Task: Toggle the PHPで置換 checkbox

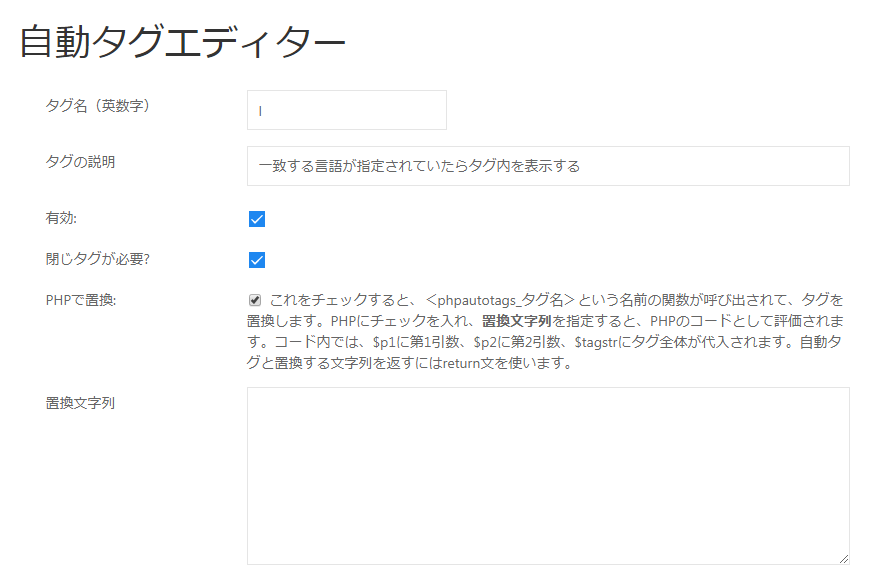Action: (255, 300)
